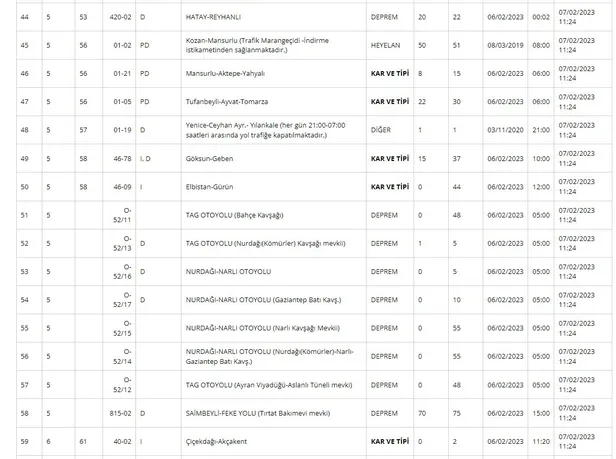Click DİĞER cause in row 48
This screenshot has height=459, width=616.
coord(382,130)
